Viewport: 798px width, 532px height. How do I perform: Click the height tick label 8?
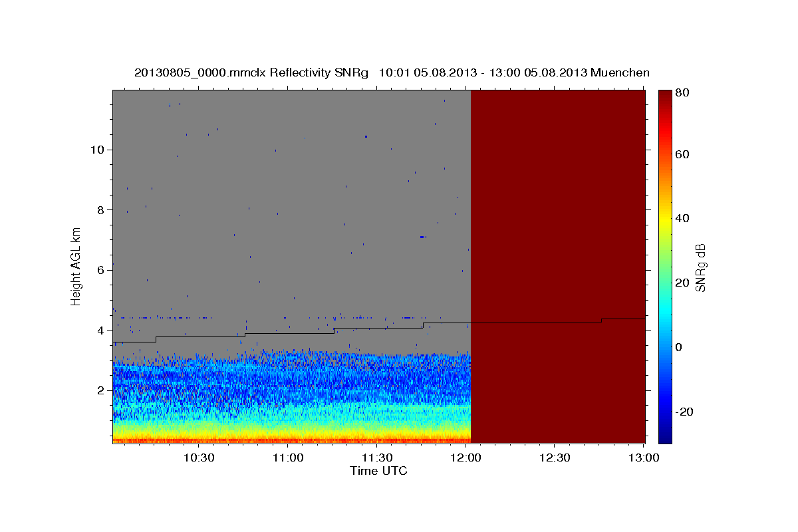pos(101,210)
